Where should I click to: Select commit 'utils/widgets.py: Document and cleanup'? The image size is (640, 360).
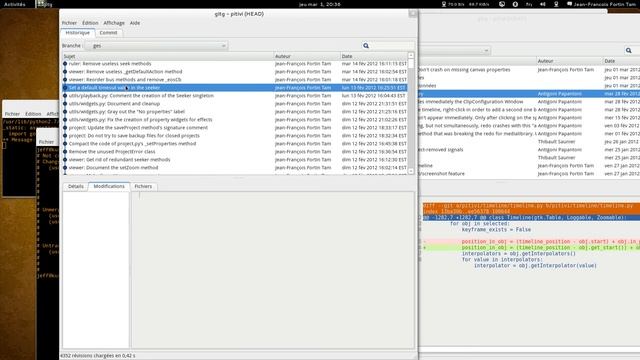point(235,104)
